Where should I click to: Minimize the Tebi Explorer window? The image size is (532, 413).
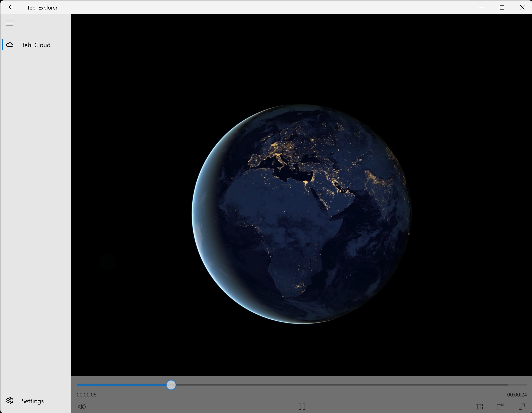coord(481,7)
